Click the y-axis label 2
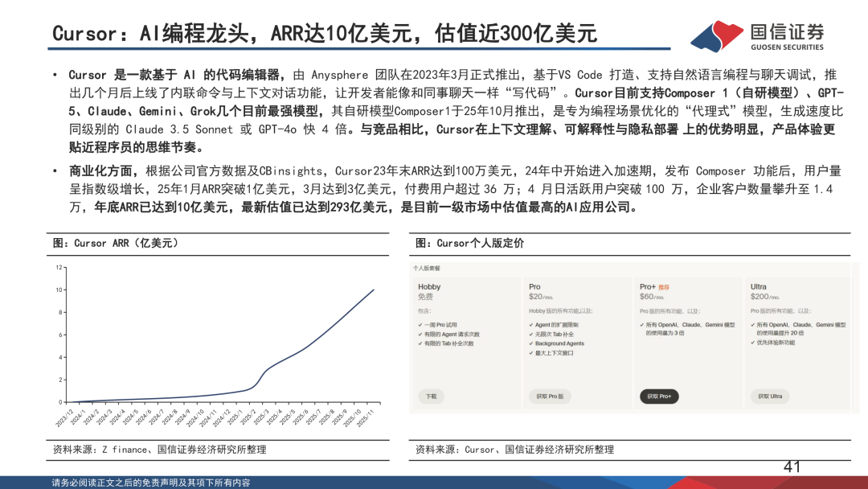The image size is (868, 489). (60, 380)
